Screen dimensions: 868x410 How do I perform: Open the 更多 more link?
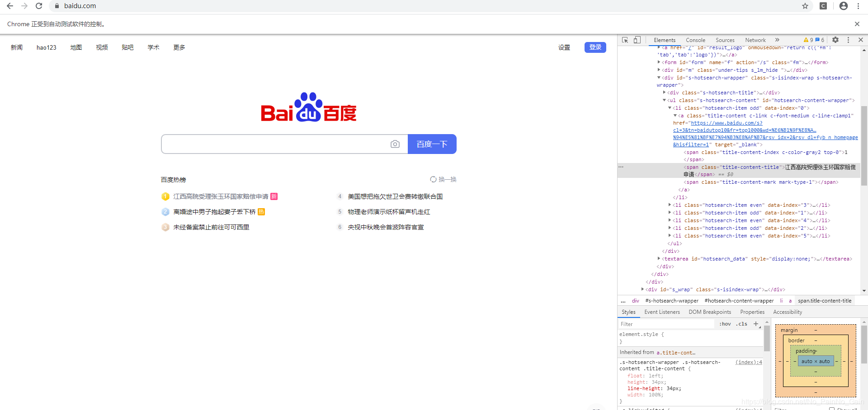click(x=179, y=47)
